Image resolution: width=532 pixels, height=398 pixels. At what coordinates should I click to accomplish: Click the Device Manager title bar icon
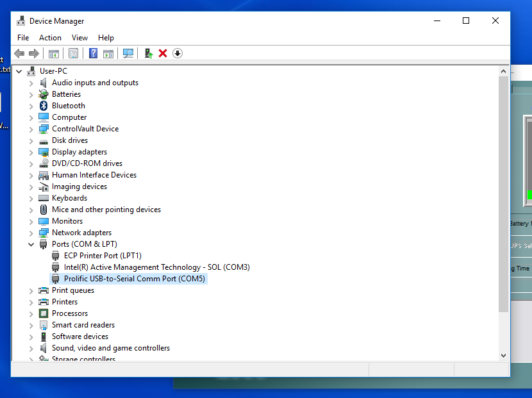point(21,21)
